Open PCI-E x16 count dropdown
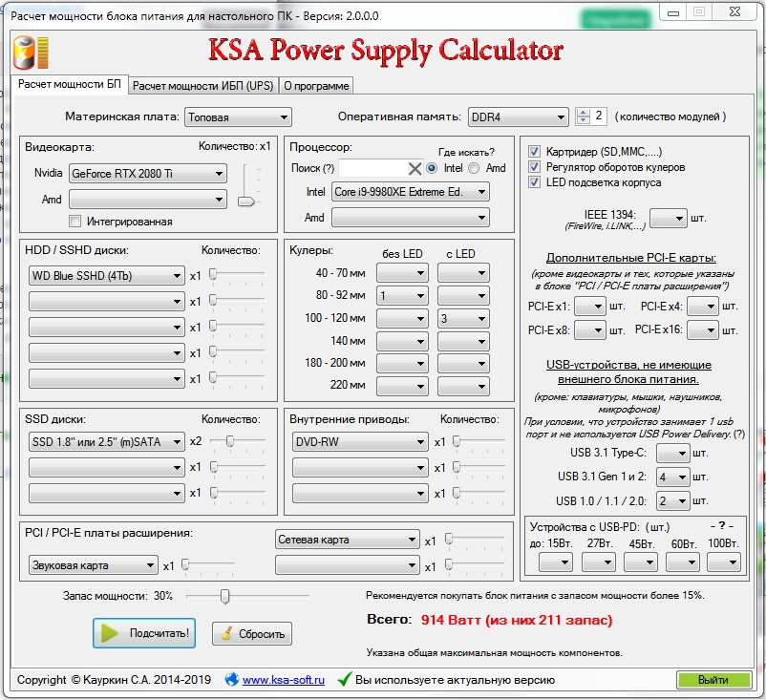This screenshot has width=766, height=700. 703,330
